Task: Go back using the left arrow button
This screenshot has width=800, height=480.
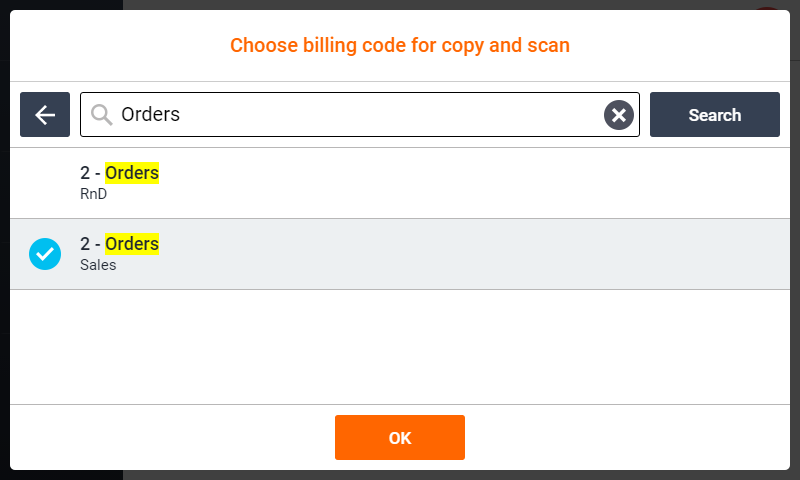Action: point(45,115)
